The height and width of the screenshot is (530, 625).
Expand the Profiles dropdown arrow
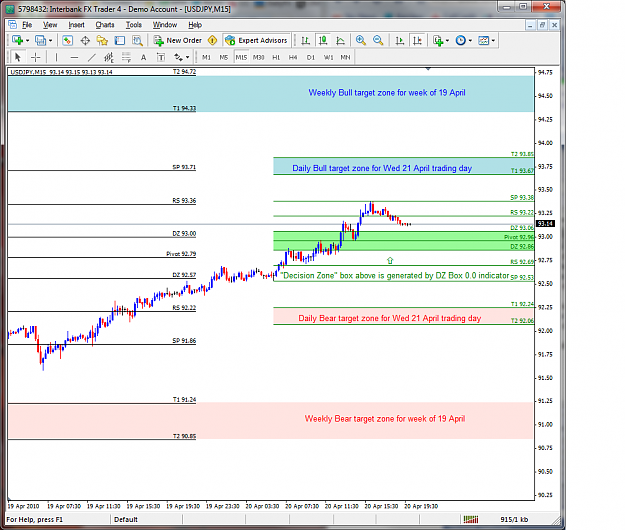(50, 41)
